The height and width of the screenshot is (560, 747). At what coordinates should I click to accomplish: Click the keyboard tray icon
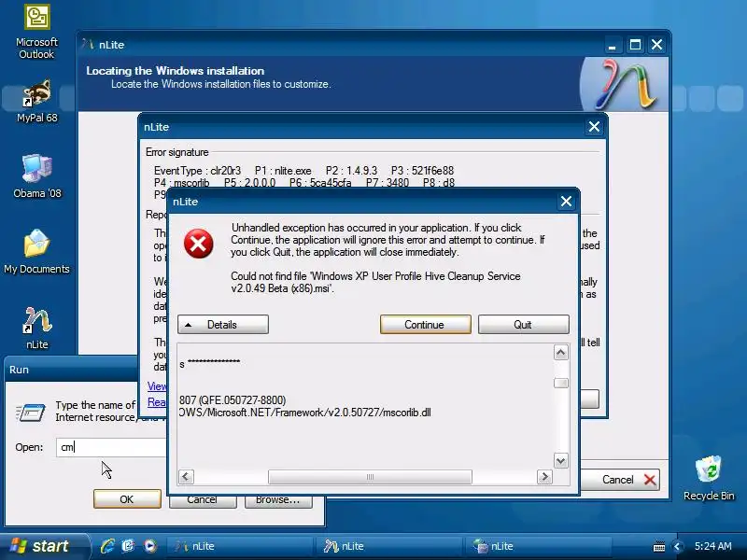coord(659,547)
